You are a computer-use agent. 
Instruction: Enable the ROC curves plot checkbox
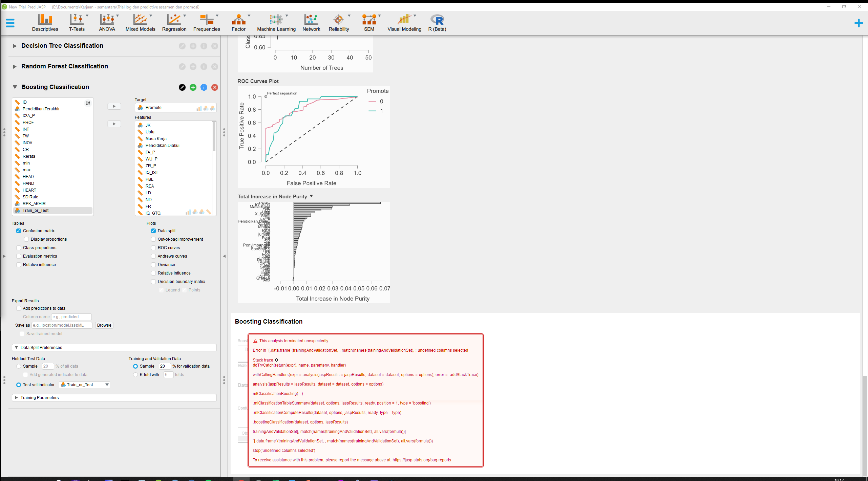[x=153, y=248]
